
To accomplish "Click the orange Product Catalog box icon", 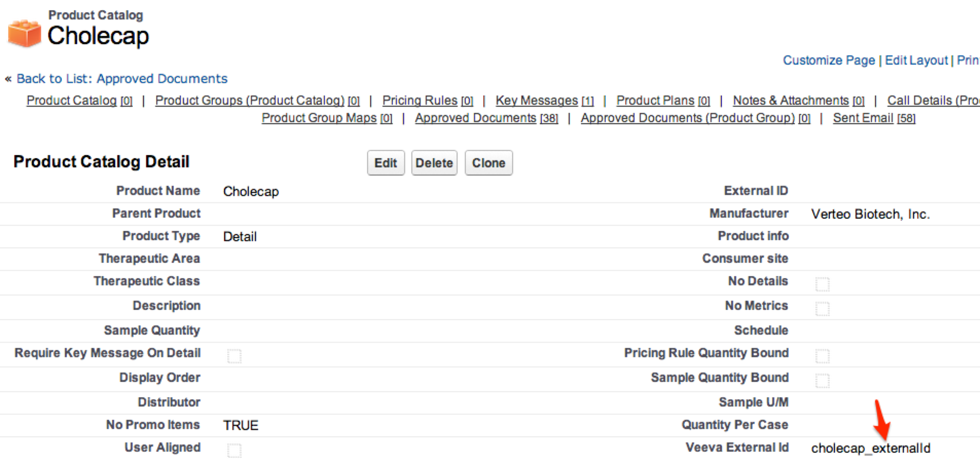I will 24,33.
